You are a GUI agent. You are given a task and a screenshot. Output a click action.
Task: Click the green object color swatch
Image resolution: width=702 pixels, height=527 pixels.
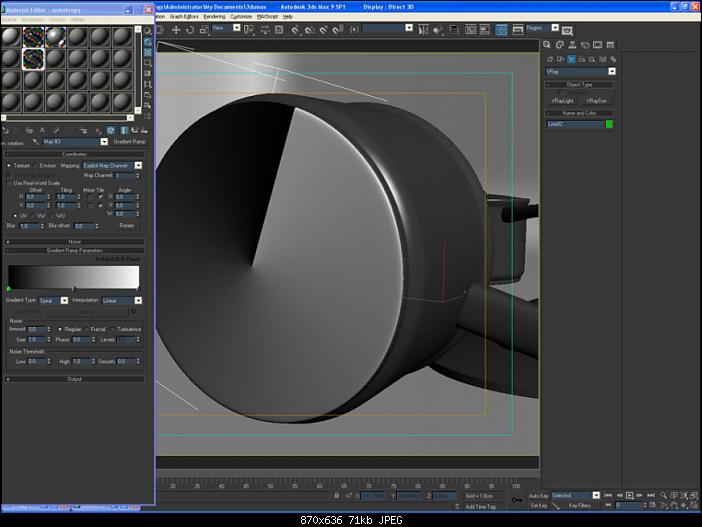[610, 124]
